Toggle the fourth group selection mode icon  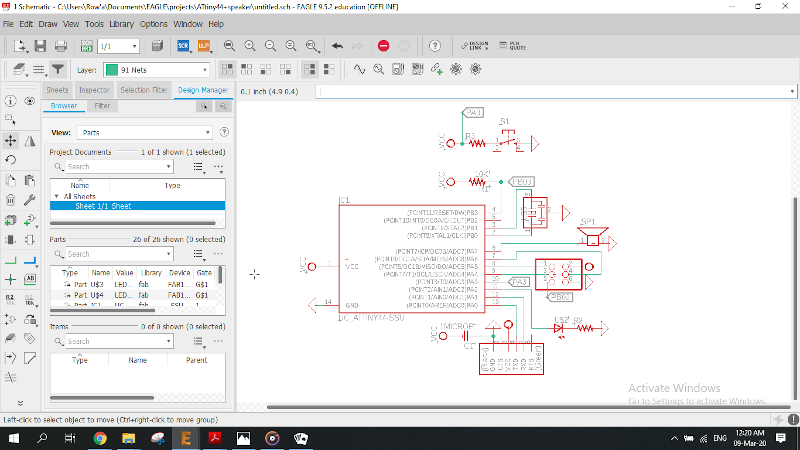(285, 69)
